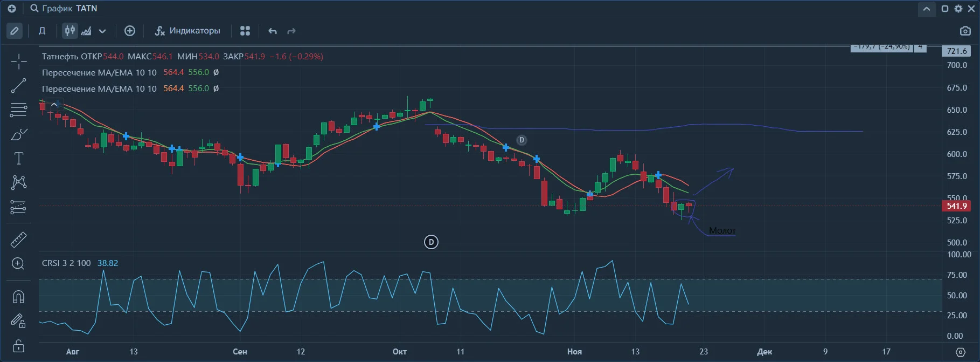Click the Татнефть instrument title in legend
The image size is (980, 362).
pyautogui.click(x=61, y=56)
